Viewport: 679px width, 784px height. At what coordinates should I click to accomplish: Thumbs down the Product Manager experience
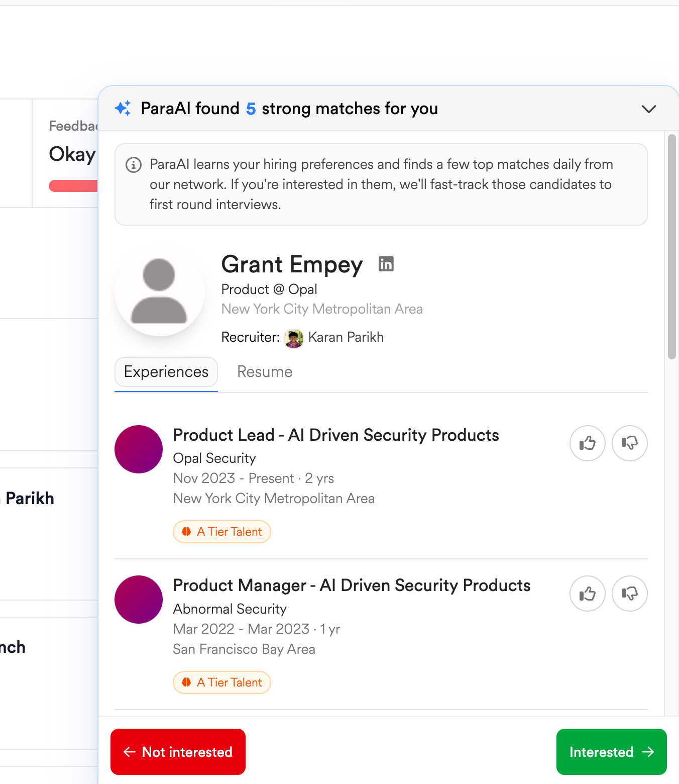tap(630, 594)
